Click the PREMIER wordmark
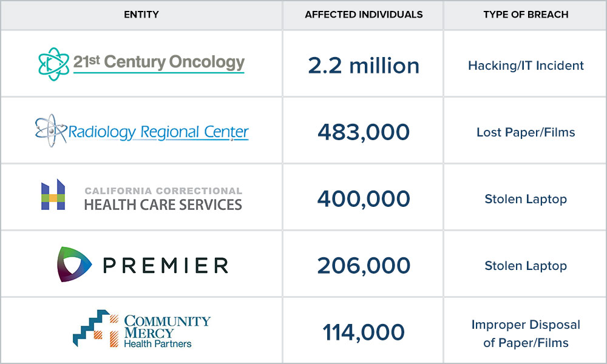607x364 pixels. pos(166,265)
